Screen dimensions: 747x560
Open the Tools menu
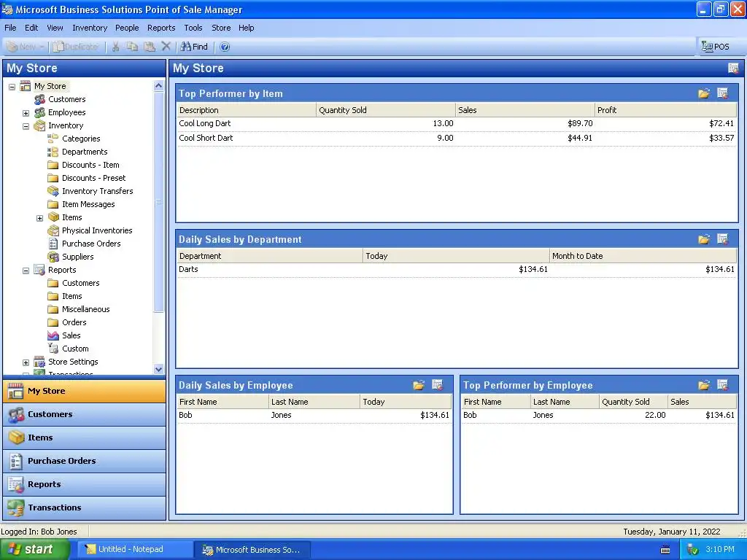pyautogui.click(x=193, y=28)
